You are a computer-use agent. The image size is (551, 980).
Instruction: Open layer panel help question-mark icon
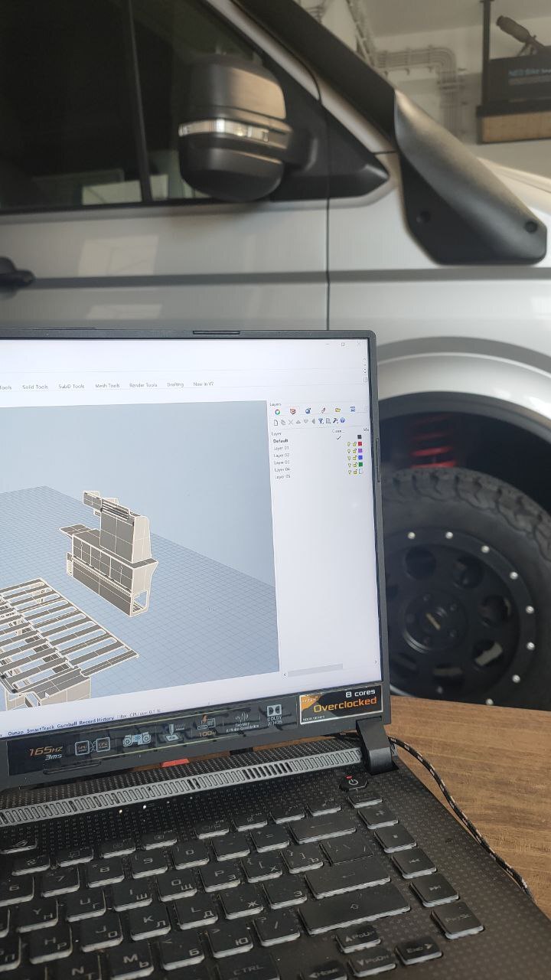tap(342, 420)
